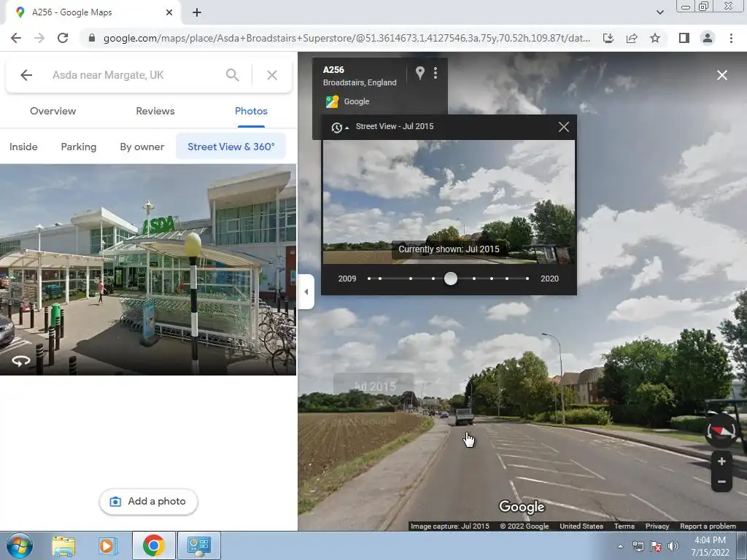Open the Privacy link

pyautogui.click(x=657, y=526)
